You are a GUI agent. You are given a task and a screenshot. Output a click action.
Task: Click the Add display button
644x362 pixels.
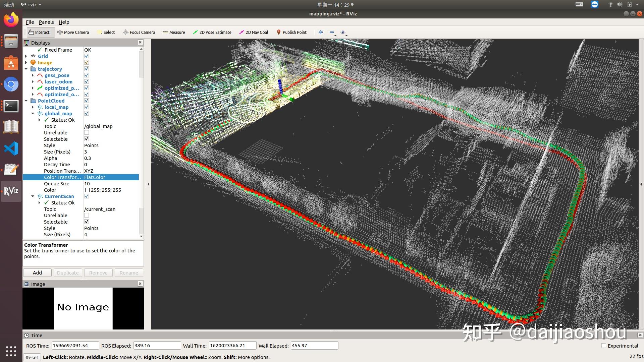pos(37,273)
